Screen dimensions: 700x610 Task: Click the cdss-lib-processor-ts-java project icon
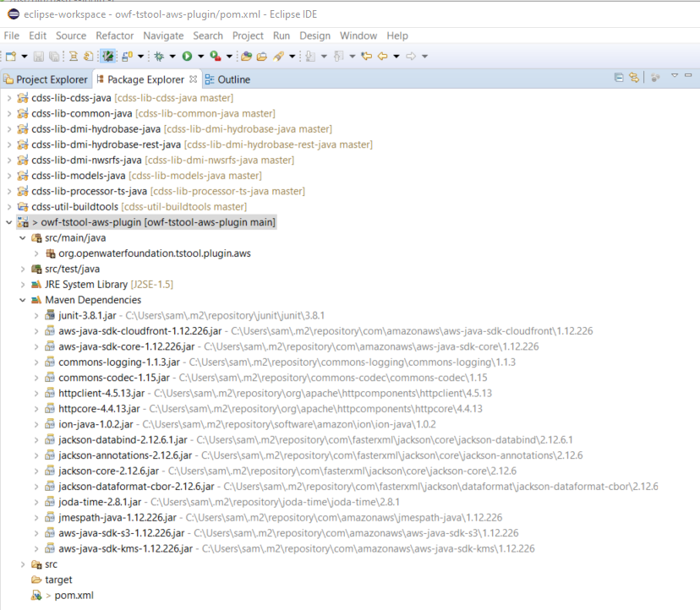tap(23, 191)
